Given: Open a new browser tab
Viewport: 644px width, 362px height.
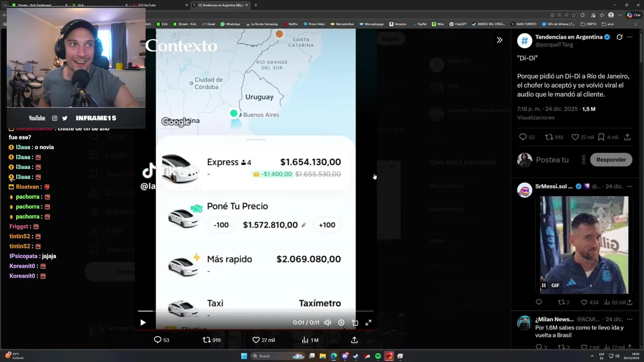Looking at the screenshot, I should click(256, 5).
